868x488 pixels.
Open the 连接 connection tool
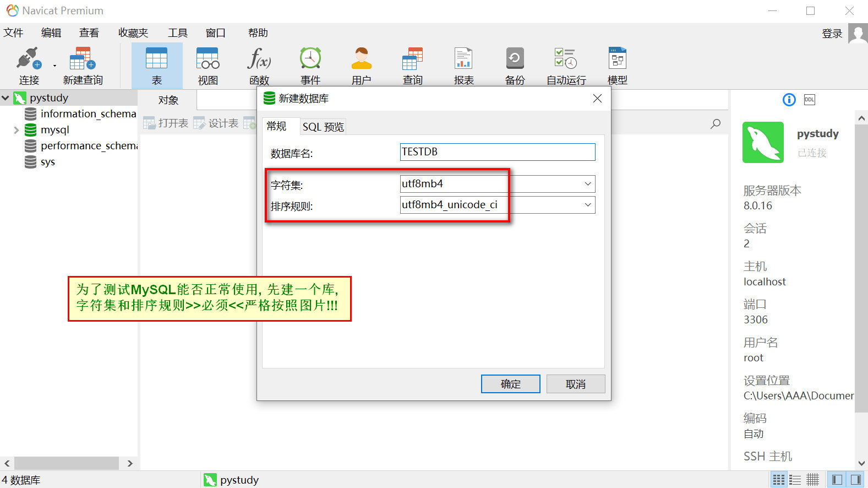[29, 66]
